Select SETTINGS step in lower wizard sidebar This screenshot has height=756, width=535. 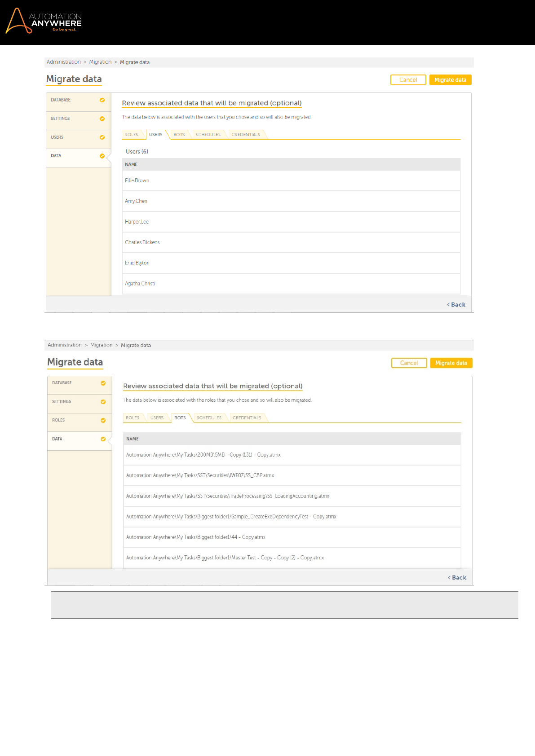point(80,404)
